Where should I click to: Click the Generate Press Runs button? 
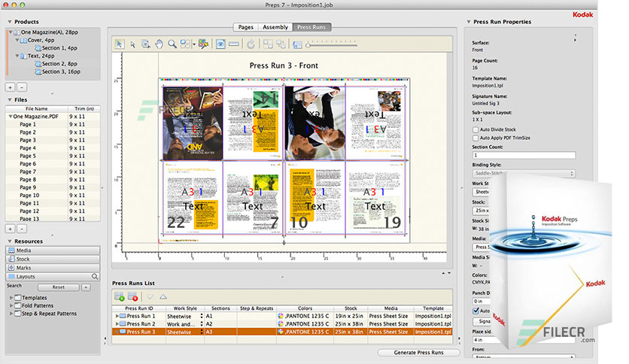pos(418,352)
